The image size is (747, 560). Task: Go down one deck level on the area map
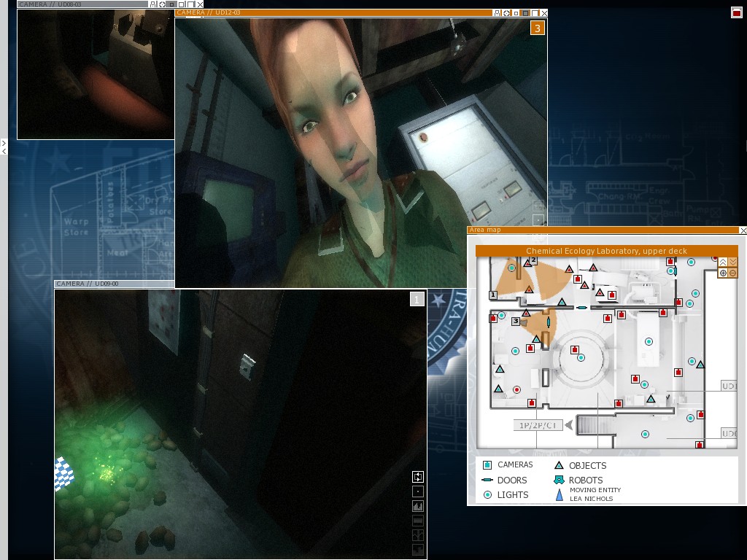tap(732, 262)
